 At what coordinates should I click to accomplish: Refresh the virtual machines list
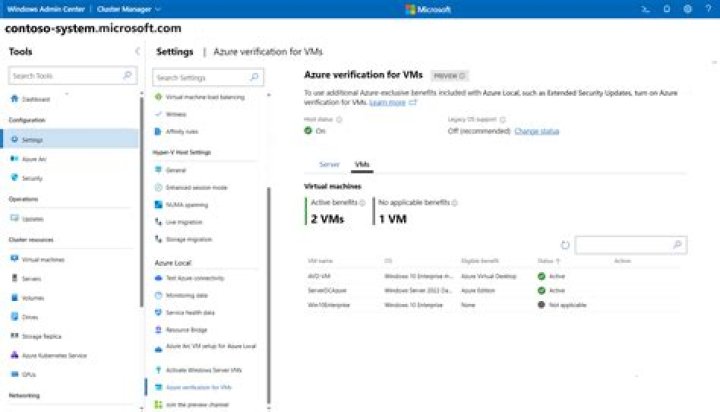[x=565, y=245]
